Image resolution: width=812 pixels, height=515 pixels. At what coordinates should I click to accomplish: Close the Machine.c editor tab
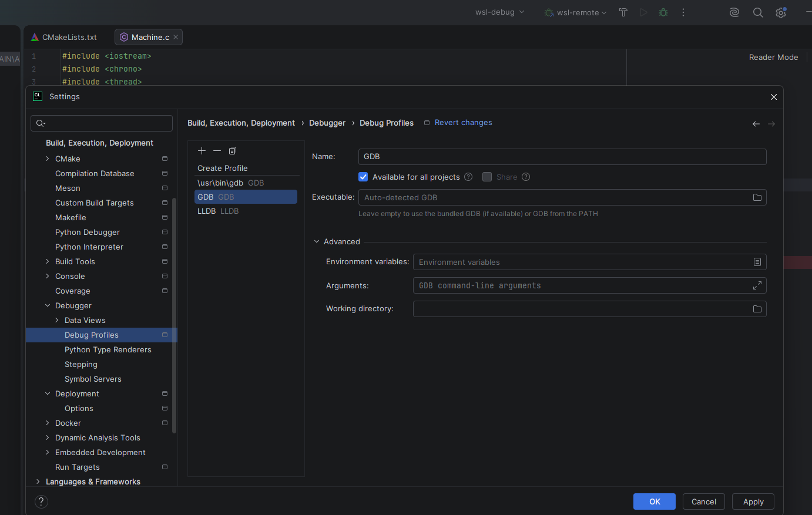pos(176,37)
